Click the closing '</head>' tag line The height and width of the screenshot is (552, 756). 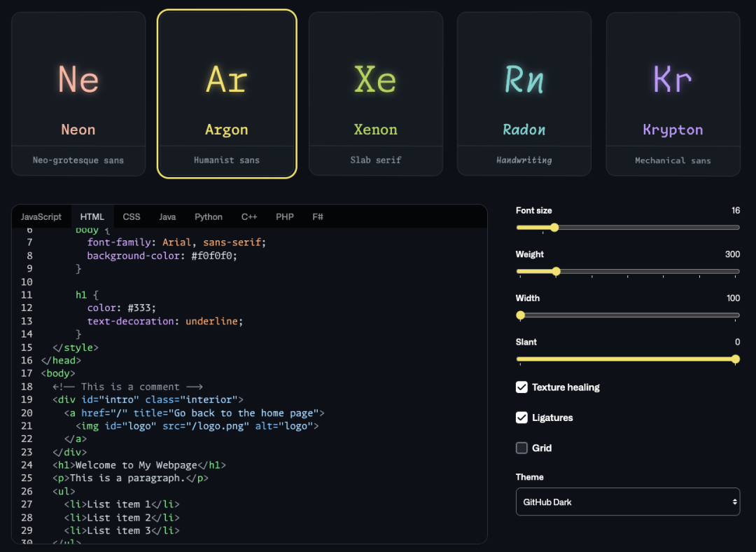click(61, 361)
